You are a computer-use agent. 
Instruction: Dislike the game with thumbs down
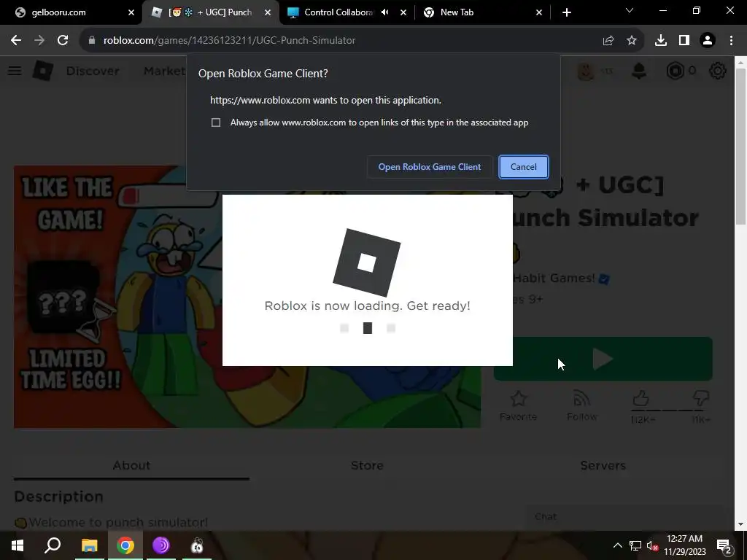click(x=701, y=399)
